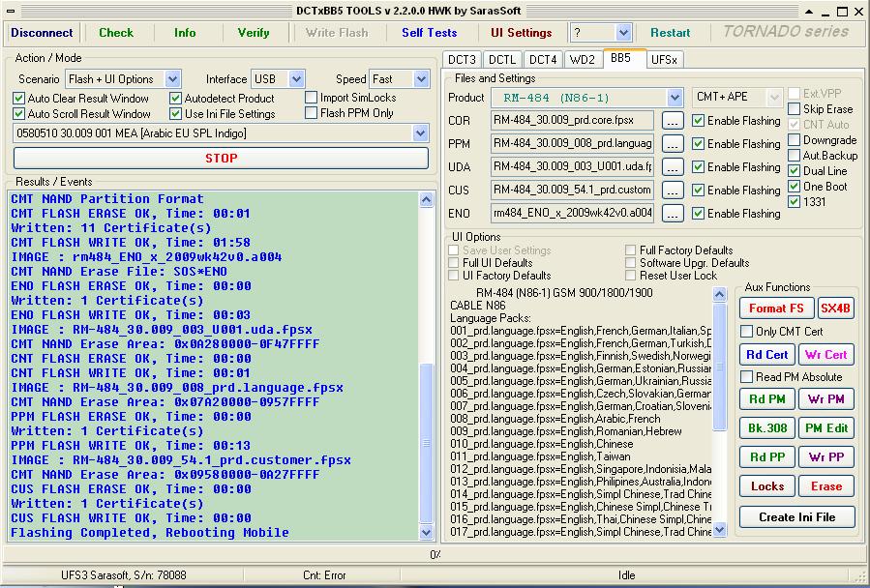This screenshot has height=588, width=870.
Task: Switch to the UFSx tab
Action: pos(664,59)
